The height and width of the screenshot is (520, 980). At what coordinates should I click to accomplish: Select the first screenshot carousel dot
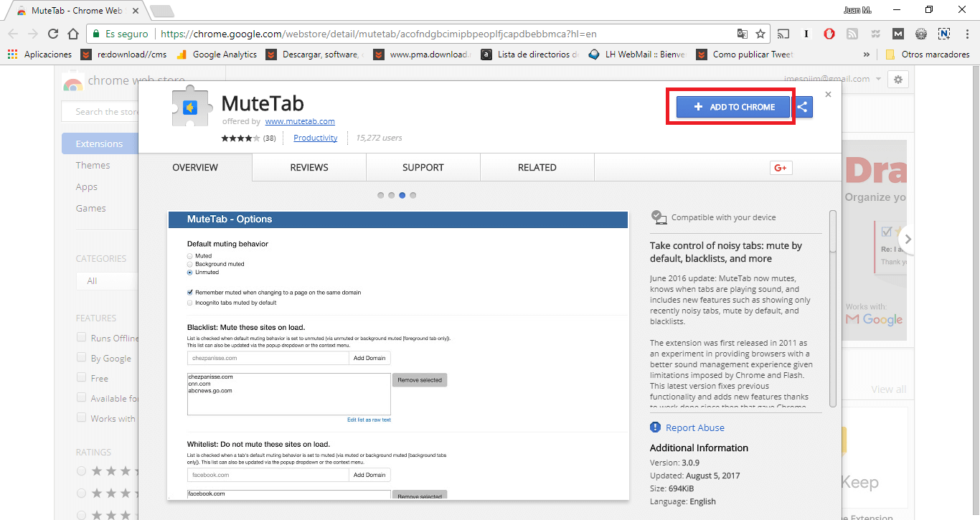pyautogui.click(x=381, y=195)
